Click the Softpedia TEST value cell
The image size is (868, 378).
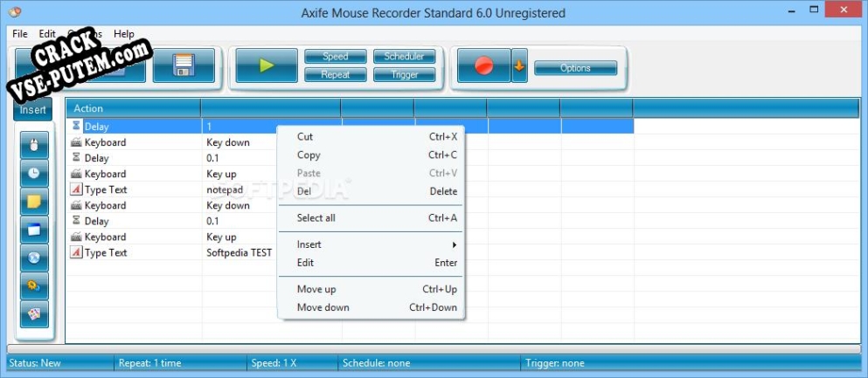point(240,252)
